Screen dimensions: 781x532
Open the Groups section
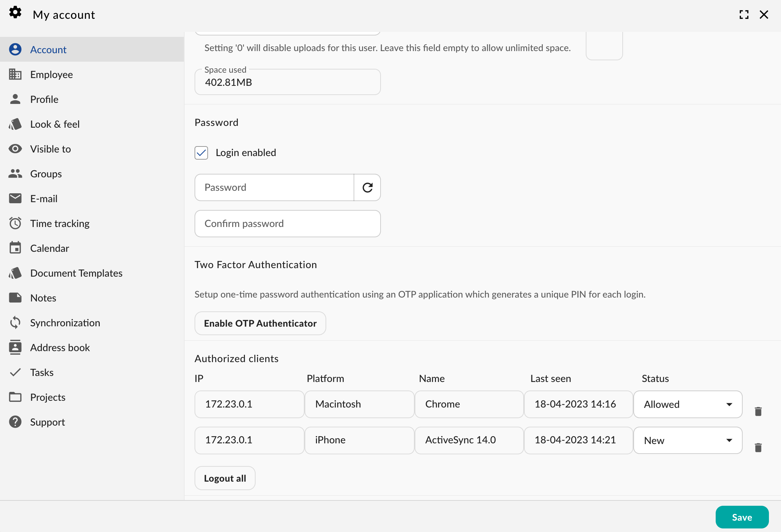click(92, 173)
